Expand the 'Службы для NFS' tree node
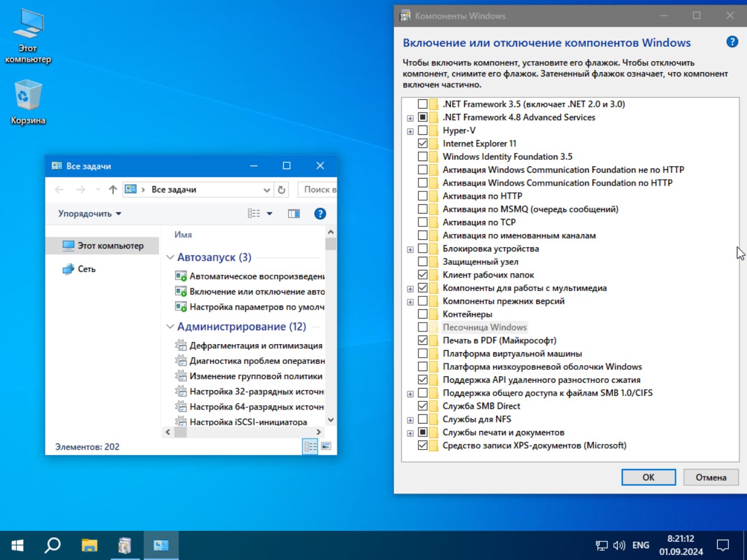Image resolution: width=747 pixels, height=560 pixels. tap(410, 420)
